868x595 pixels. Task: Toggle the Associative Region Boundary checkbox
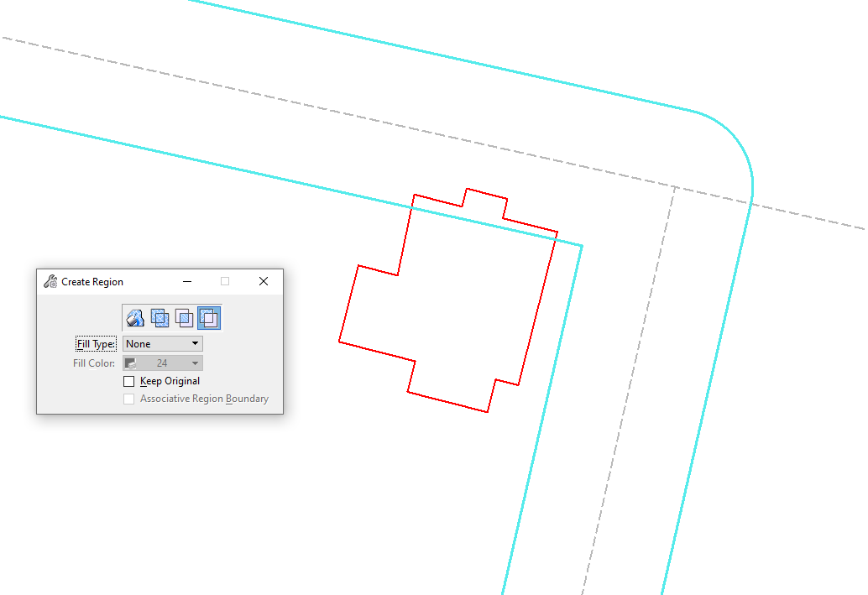[x=129, y=399]
